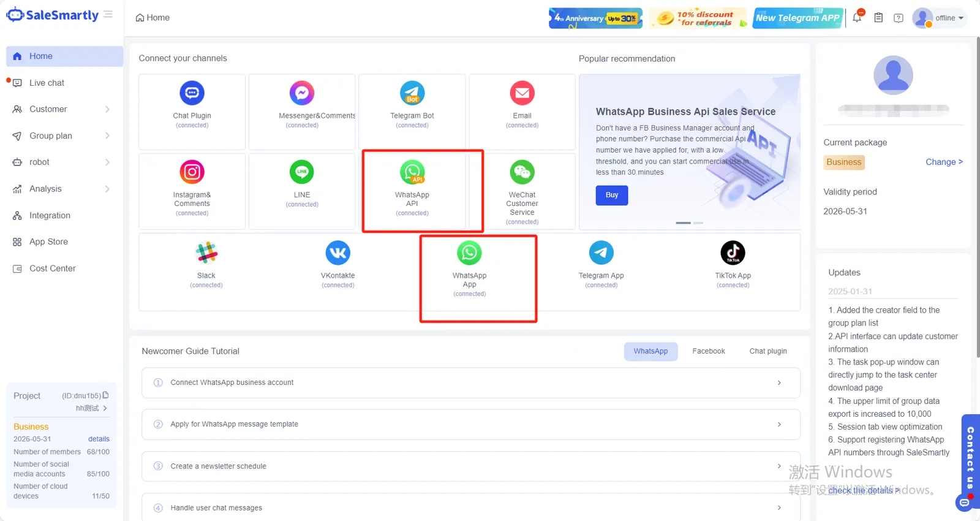Select the WhatsApp tutorial tab
This screenshot has height=521, width=980.
[x=650, y=351]
